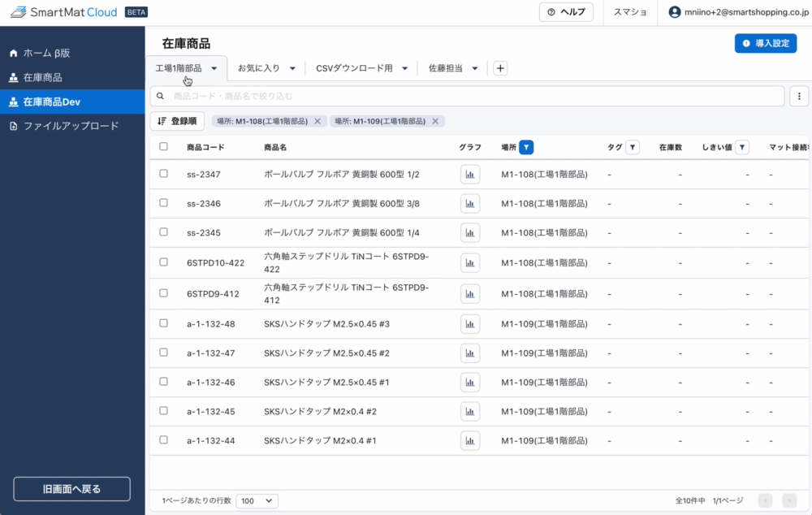812x515 pixels.
Task: Check the row for a-1-132-46
Action: point(164,381)
